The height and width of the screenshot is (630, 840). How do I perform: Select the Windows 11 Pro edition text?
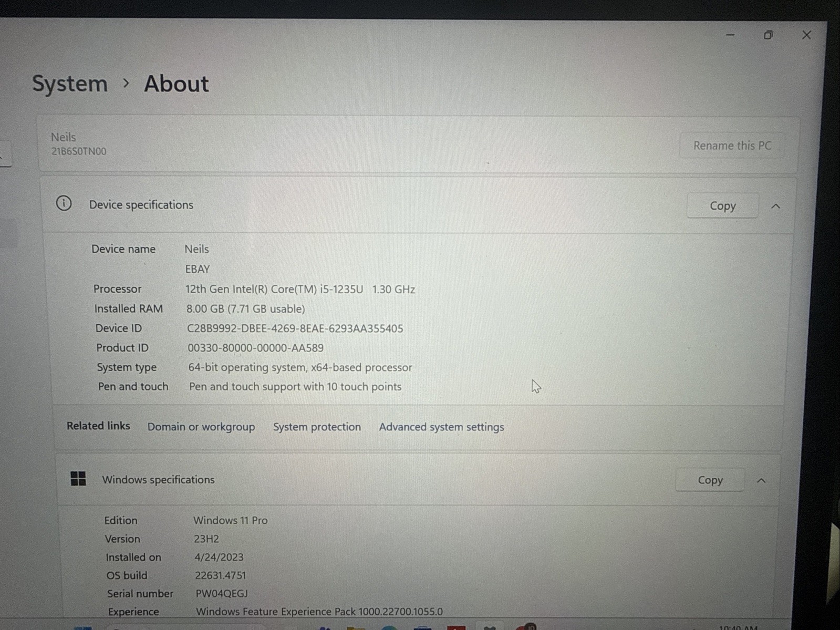[x=230, y=520]
